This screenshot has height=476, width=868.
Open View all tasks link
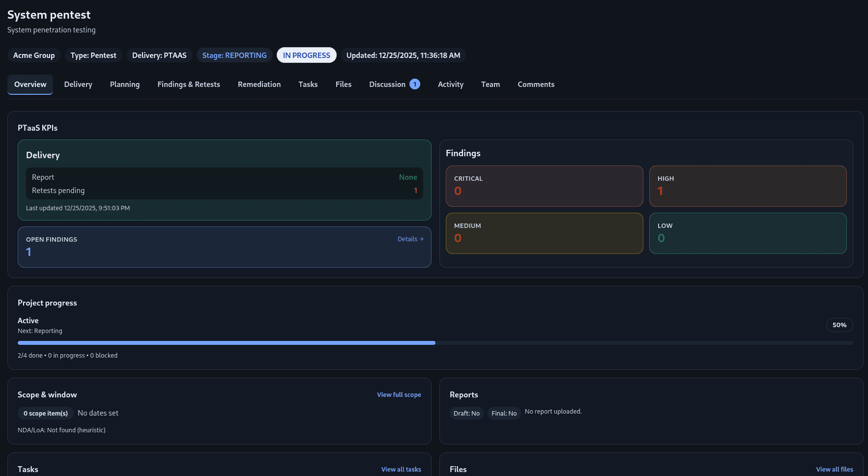[x=401, y=469]
